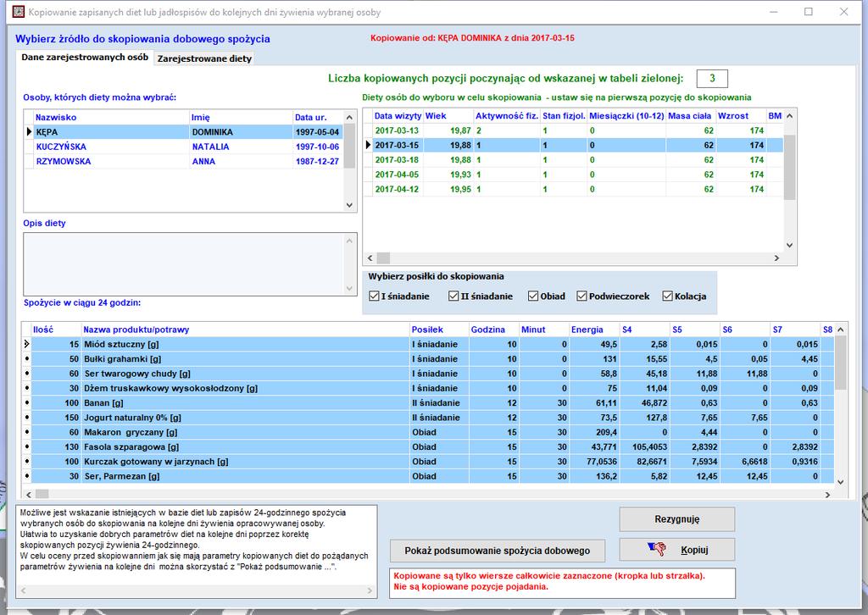
Task: Click the help text box scroll-right arrow
Action: (x=370, y=590)
